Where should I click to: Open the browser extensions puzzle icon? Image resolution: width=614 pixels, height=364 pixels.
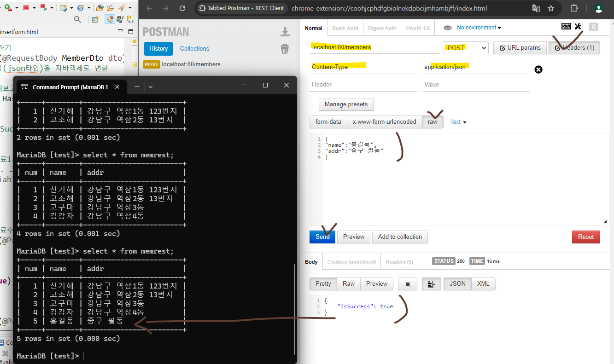[x=574, y=8]
